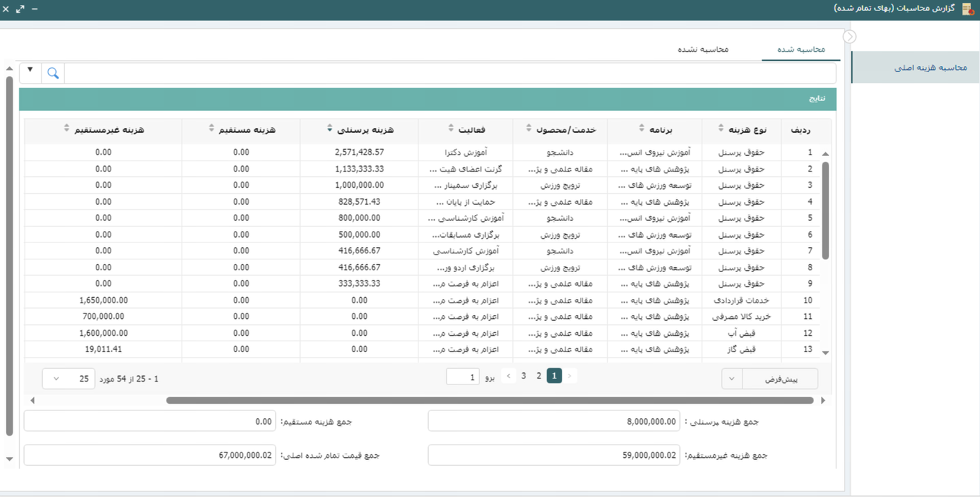980x497 pixels.
Task: Select the محاسبه شده tab
Action: click(x=801, y=50)
